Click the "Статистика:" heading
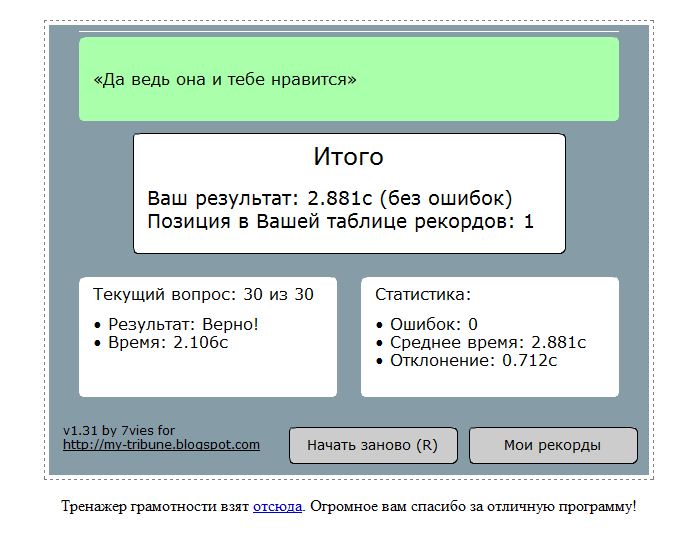This screenshot has width=696, height=539. point(422,294)
